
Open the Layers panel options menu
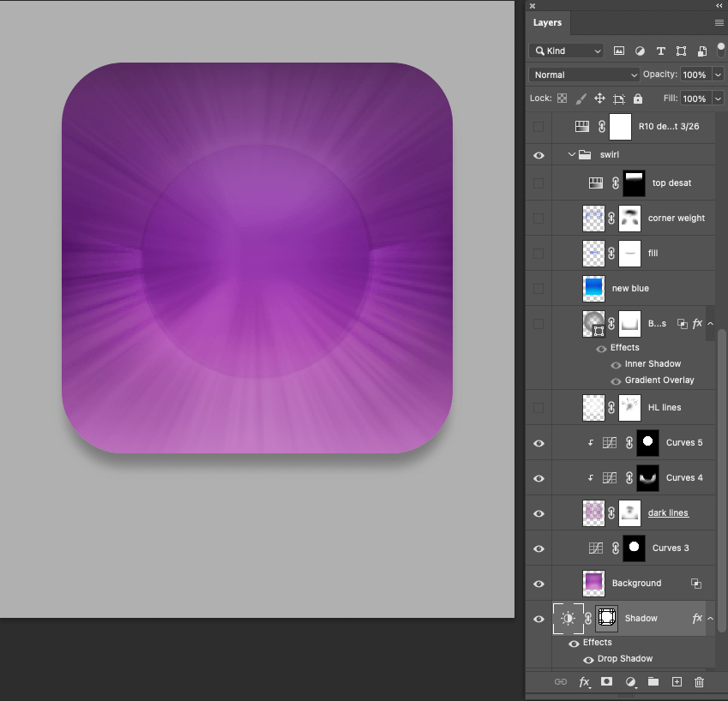(x=719, y=23)
